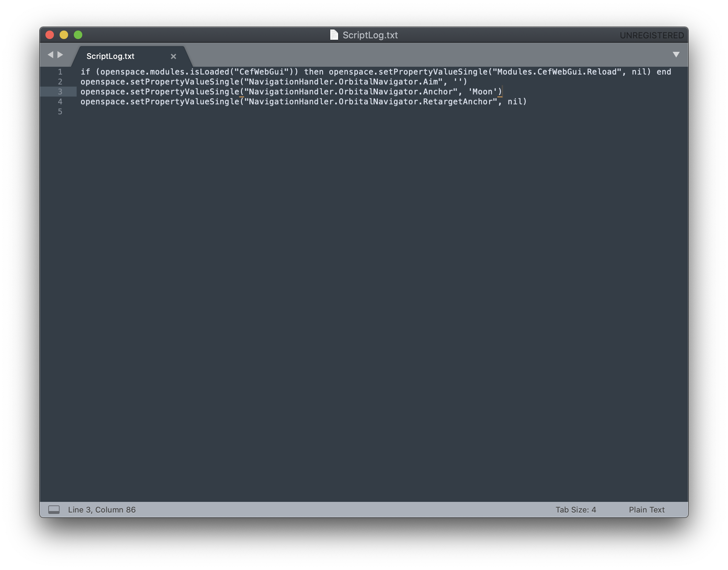Click line number 1 in gutter
This screenshot has width=728, height=570.
60,72
